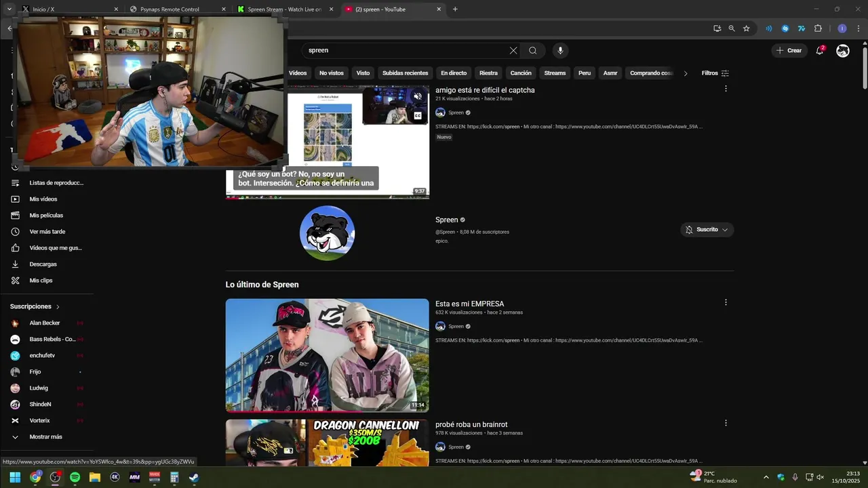Open the Chrome profile avatar
This screenshot has width=868, height=488.
[x=842, y=28]
